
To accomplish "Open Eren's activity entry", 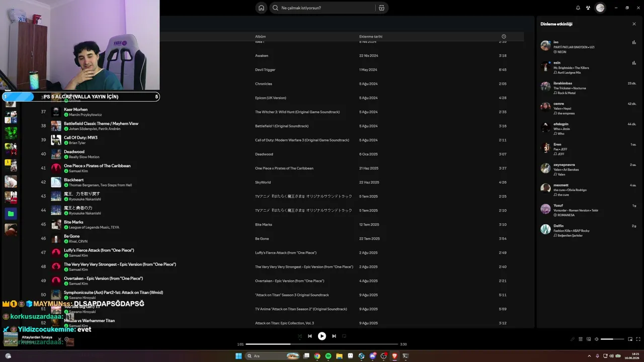I will pyautogui.click(x=588, y=149).
